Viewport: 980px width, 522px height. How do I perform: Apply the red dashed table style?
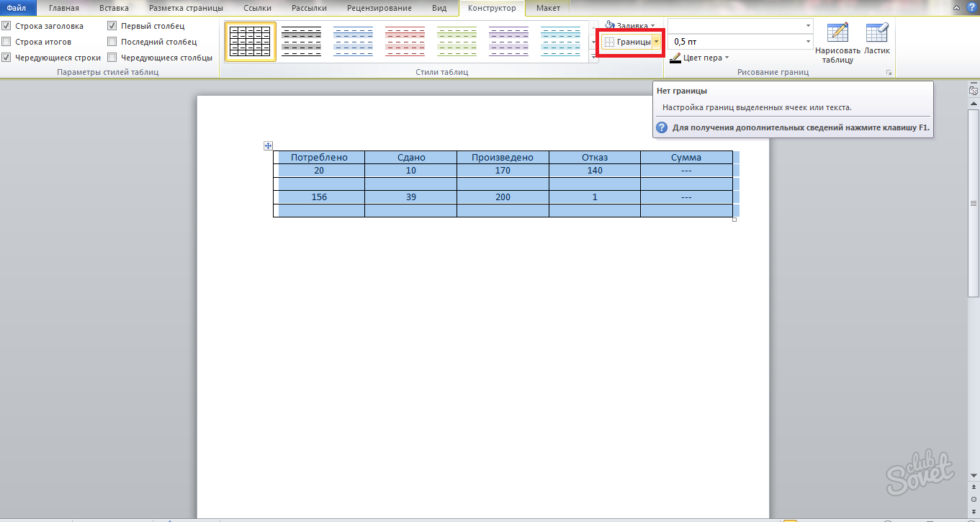[405, 41]
